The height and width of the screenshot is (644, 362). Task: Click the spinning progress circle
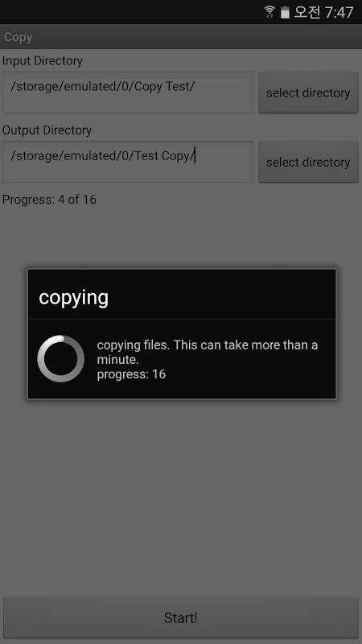61,358
